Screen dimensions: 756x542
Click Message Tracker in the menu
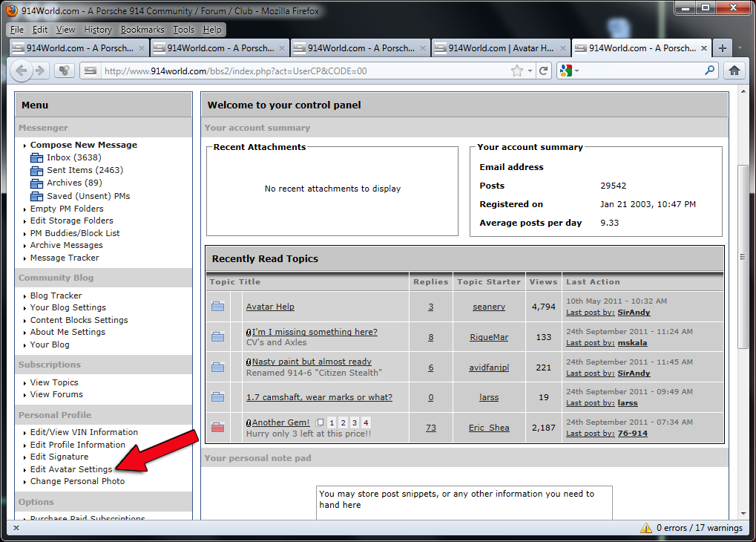click(65, 258)
